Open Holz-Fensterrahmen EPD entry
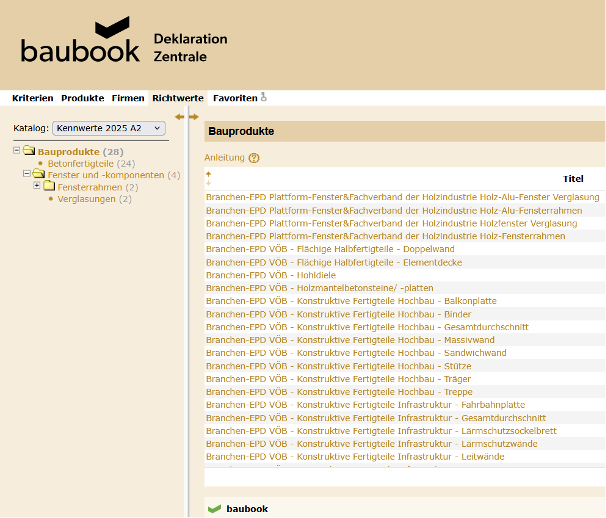 (385, 236)
